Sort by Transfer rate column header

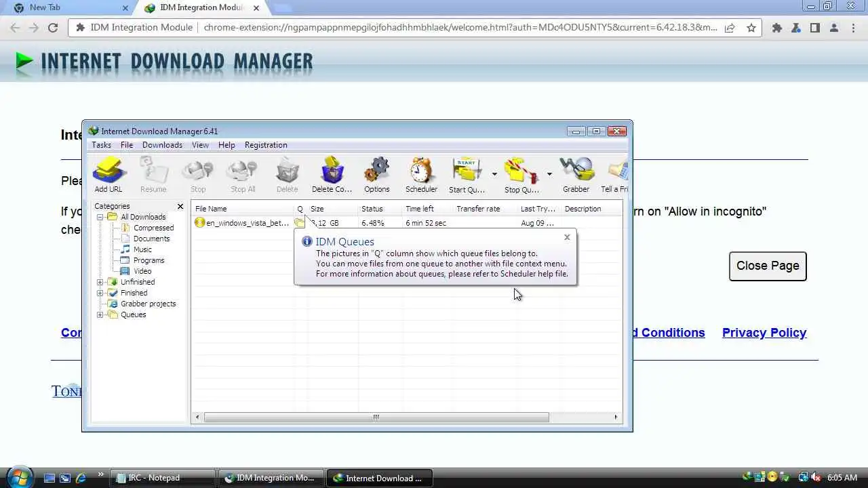coord(485,209)
